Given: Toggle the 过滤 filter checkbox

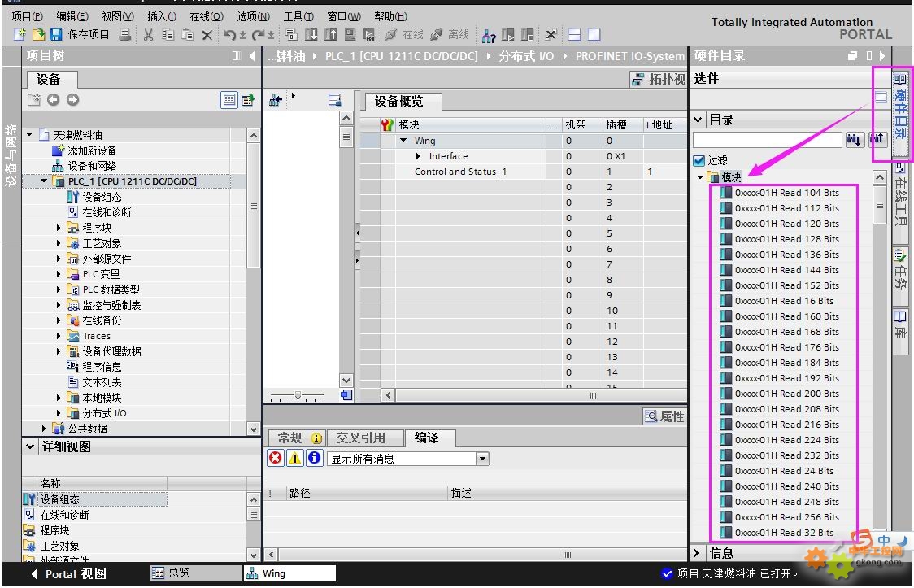Looking at the screenshot, I should tap(699, 160).
